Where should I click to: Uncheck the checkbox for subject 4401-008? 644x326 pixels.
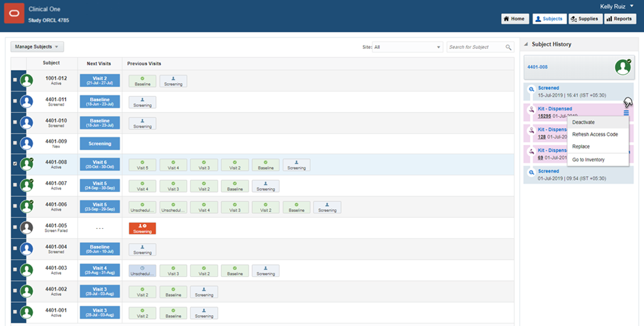coord(15,164)
